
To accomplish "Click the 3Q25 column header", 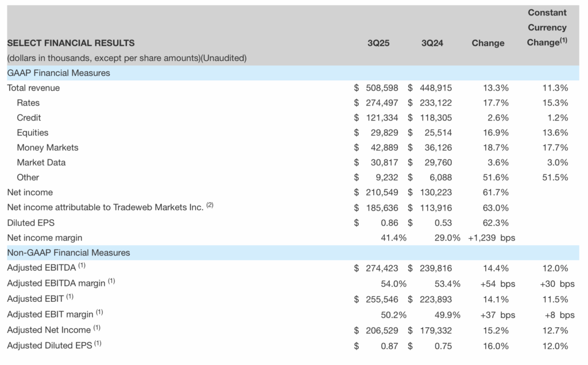I will 378,43.
